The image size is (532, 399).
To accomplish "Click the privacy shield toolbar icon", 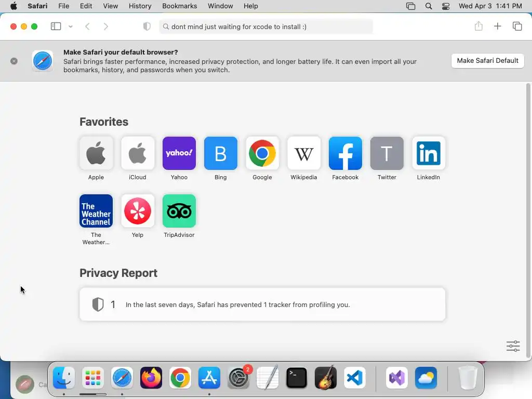I will (147, 26).
